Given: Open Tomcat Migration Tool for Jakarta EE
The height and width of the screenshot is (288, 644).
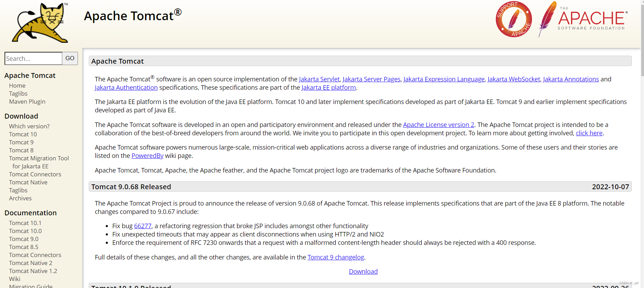Looking at the screenshot, I should point(39,162).
